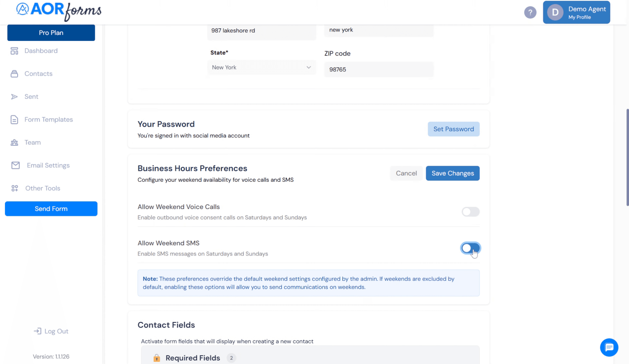Turn off Allow Weekend SMS toggle
This screenshot has width=629, height=364.
click(470, 248)
